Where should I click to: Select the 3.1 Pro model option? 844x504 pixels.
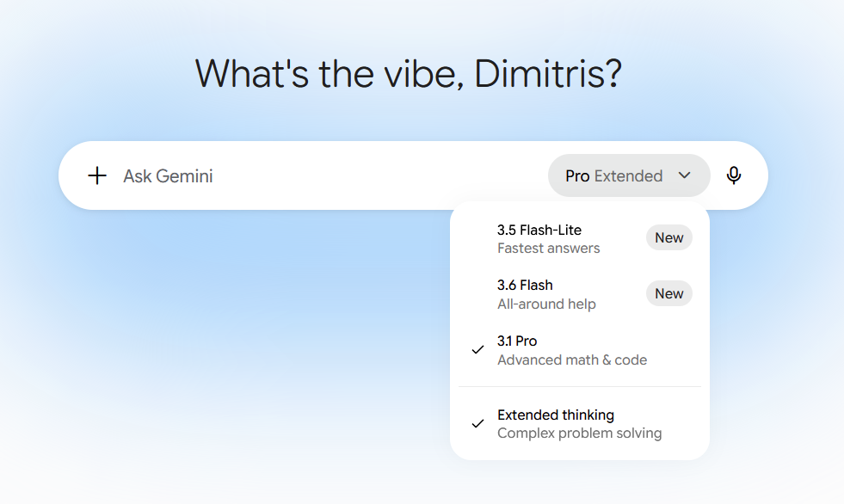click(580, 350)
